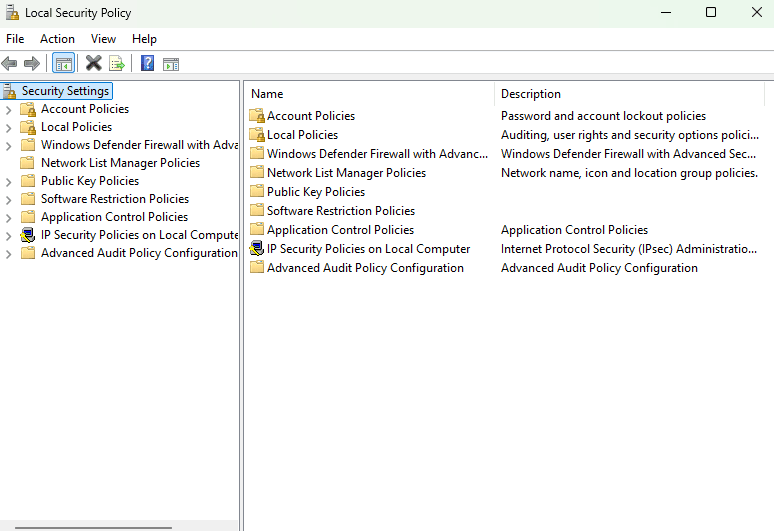
Task: Expand Software Restriction Policies tree node
Action: [8, 200]
